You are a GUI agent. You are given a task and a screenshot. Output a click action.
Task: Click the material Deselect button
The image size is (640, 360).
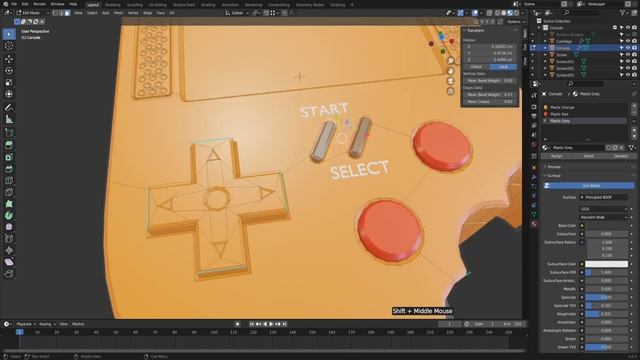[x=621, y=156]
